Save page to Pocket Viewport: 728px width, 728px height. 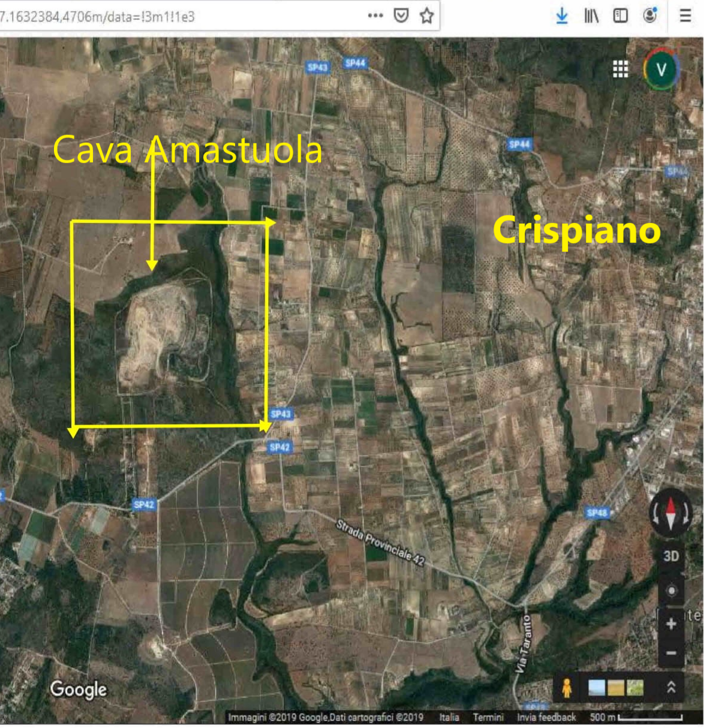click(401, 16)
